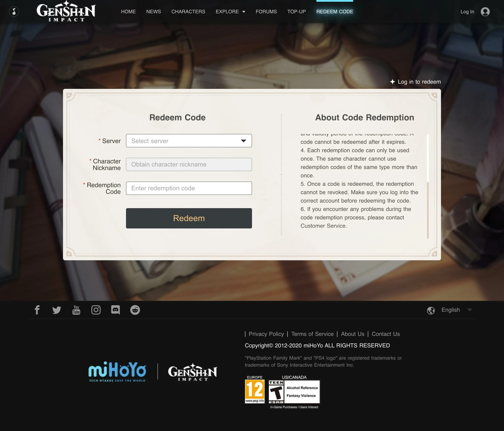Navigate to the HOME menu item

pyautogui.click(x=128, y=12)
